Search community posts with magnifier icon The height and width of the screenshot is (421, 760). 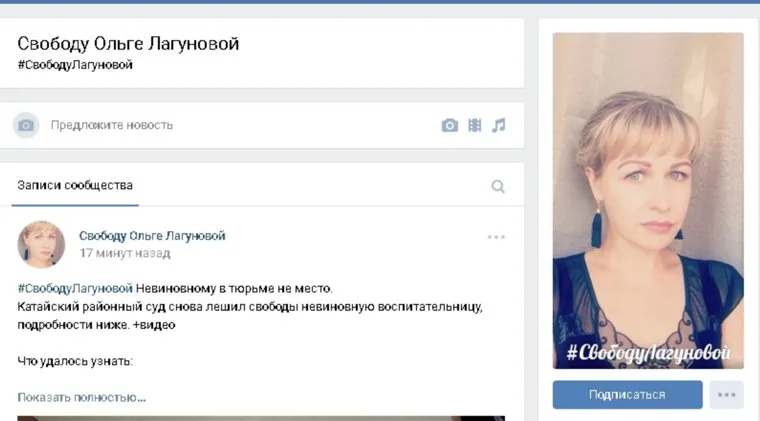click(498, 186)
